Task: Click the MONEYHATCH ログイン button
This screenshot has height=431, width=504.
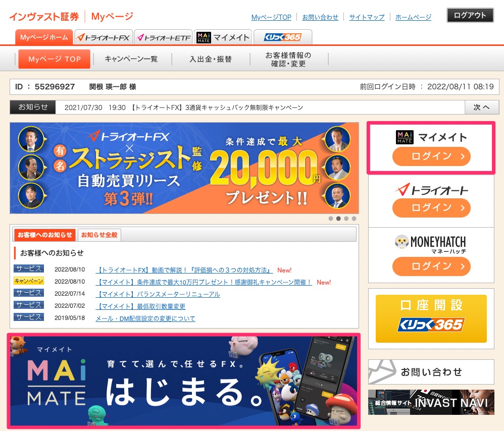Action: pos(431,266)
